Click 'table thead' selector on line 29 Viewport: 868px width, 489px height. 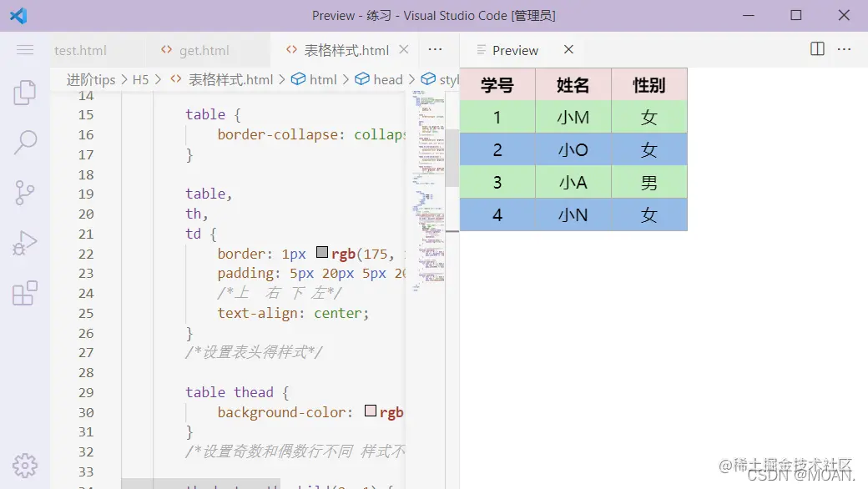click(x=230, y=392)
